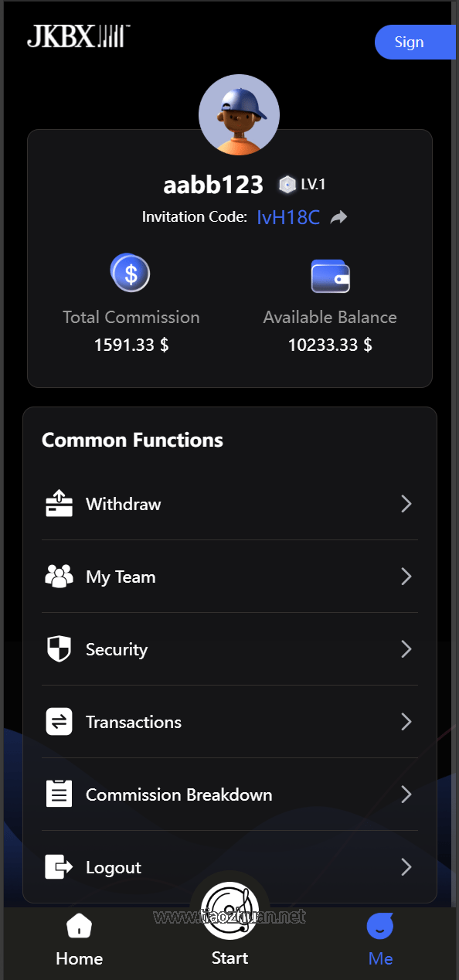Tap the circular Start button
The width and height of the screenshot is (459, 980).
(x=229, y=911)
